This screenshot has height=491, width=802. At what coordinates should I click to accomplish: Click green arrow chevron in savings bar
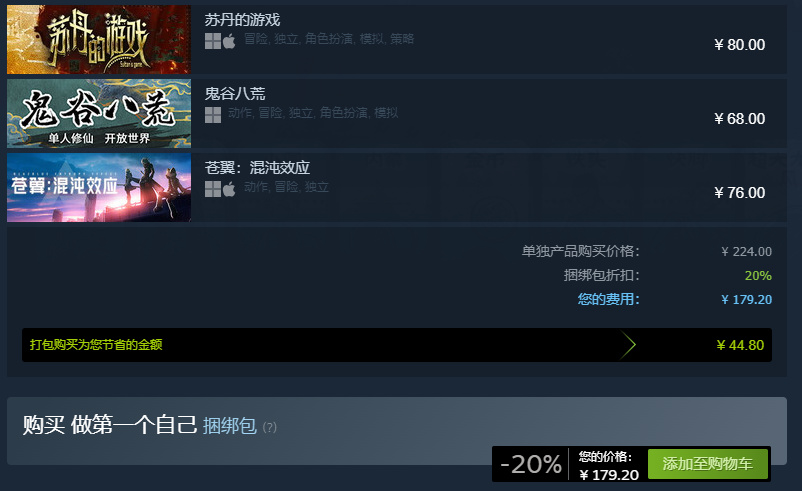tap(628, 345)
